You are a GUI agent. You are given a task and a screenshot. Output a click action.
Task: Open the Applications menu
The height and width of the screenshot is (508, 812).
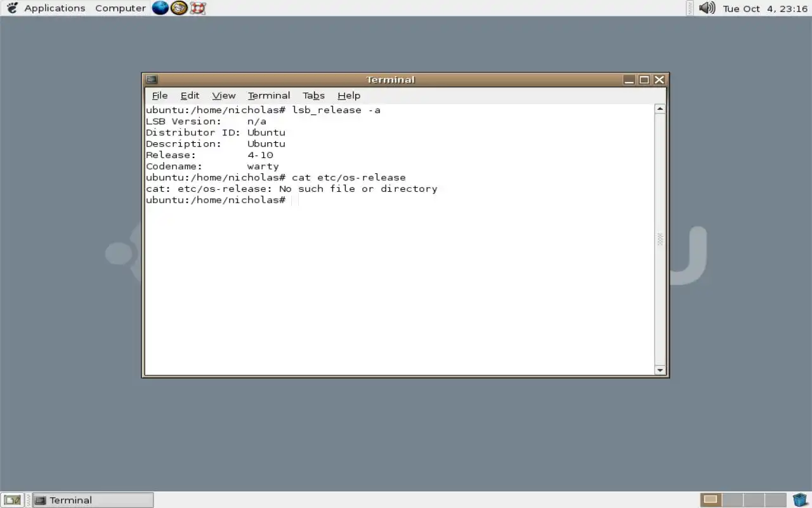point(55,8)
